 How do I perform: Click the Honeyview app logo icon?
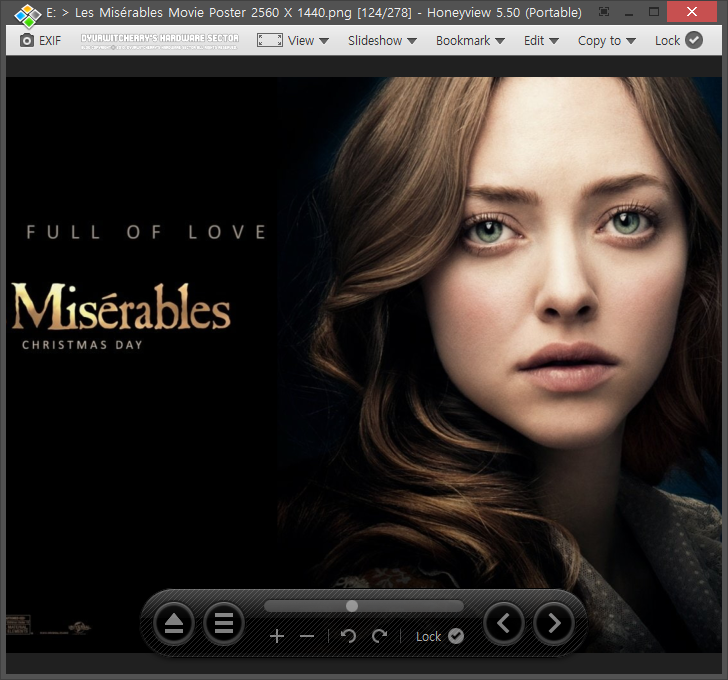point(27,15)
